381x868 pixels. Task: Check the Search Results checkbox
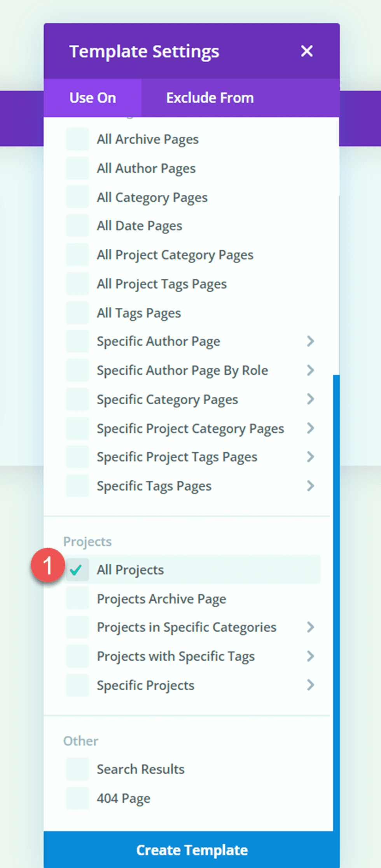coord(77,769)
